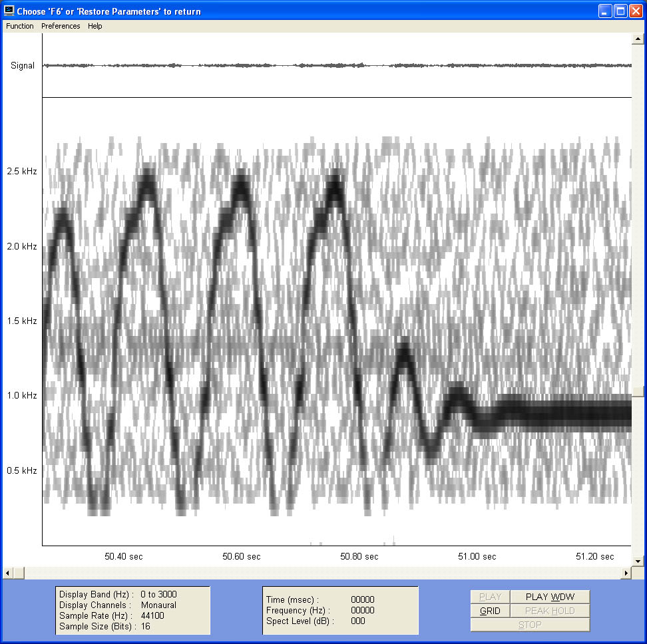Click the '44100' sample rate value
Screen dimensions: 647x644
(x=152, y=615)
